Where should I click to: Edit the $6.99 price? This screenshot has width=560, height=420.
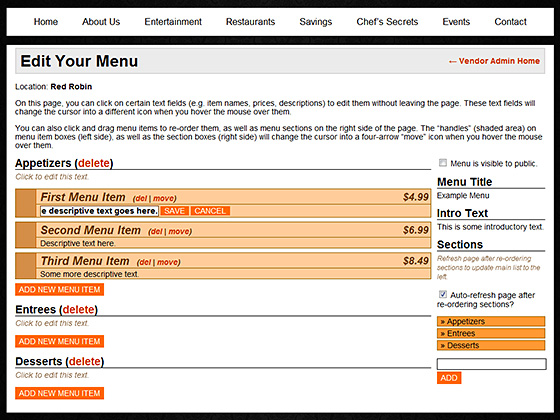coord(416,230)
